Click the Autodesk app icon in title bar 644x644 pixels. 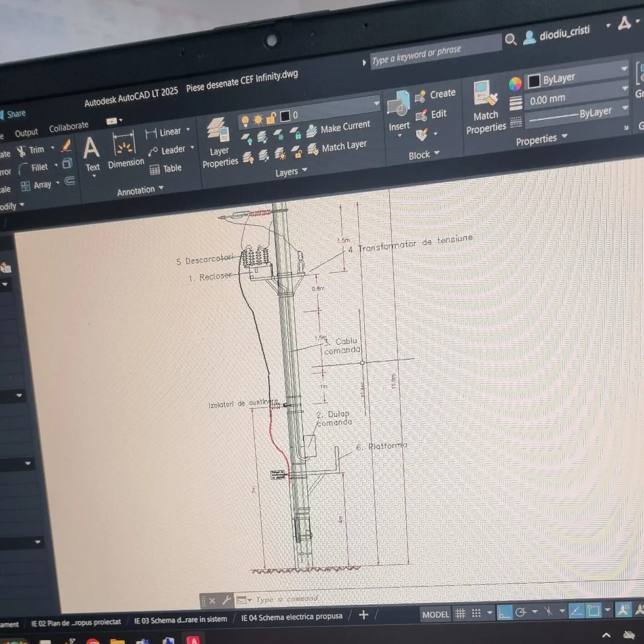pos(624,23)
